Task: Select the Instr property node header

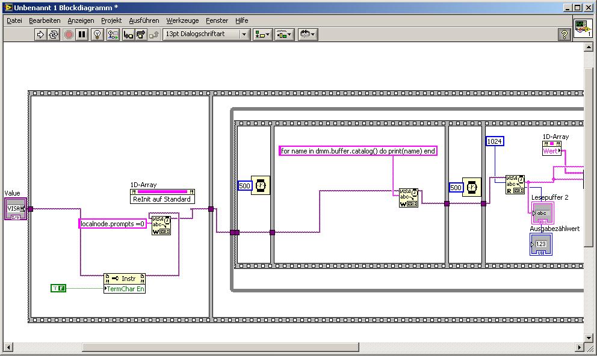Action: 125,279
